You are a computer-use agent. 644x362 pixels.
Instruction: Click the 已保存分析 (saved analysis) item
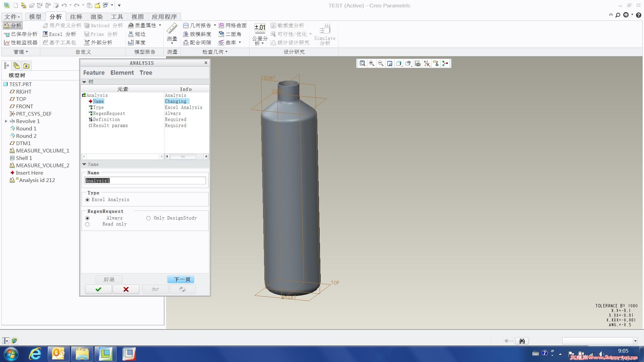[21, 34]
